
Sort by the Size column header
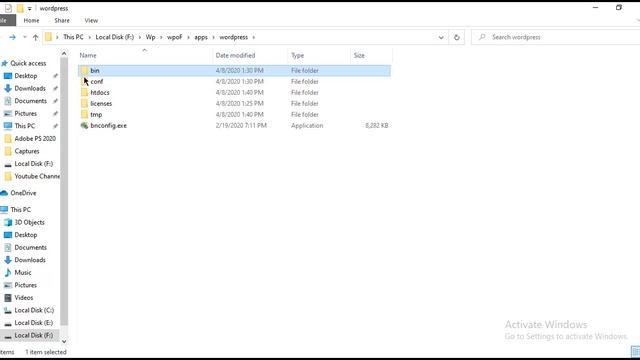(371, 56)
